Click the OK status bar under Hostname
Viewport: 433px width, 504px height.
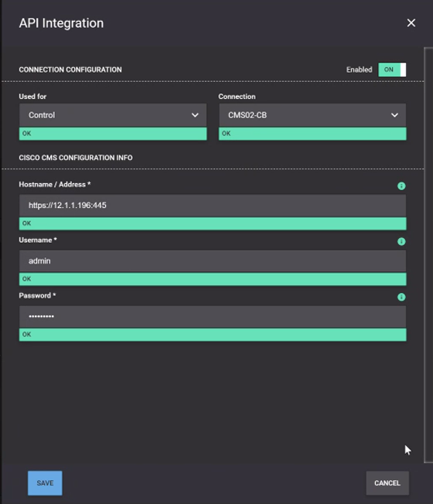213,223
